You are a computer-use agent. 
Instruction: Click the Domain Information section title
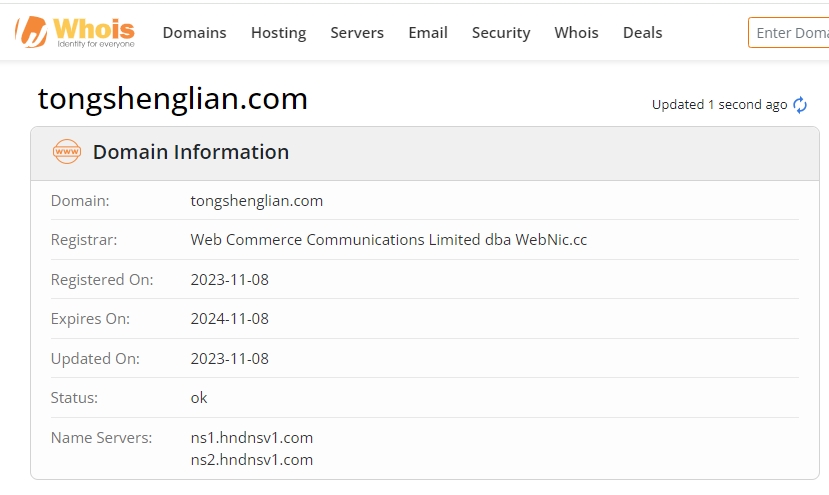click(x=191, y=152)
